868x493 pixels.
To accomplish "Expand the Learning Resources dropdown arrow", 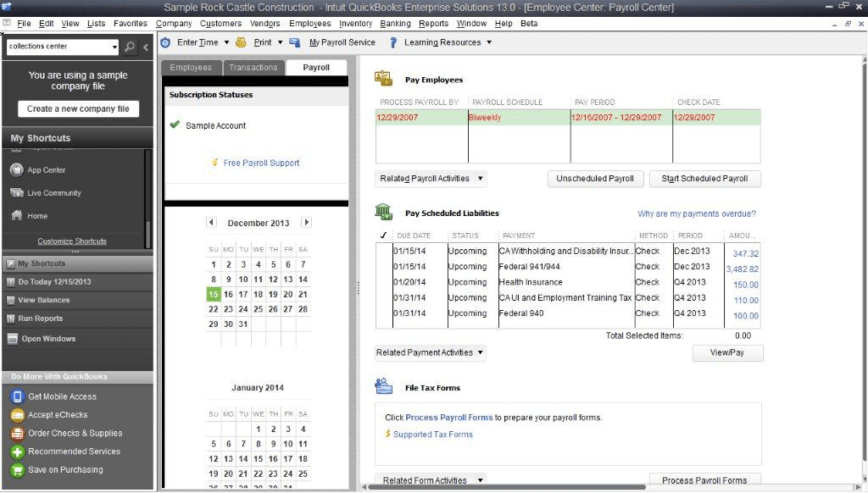I will (x=489, y=42).
